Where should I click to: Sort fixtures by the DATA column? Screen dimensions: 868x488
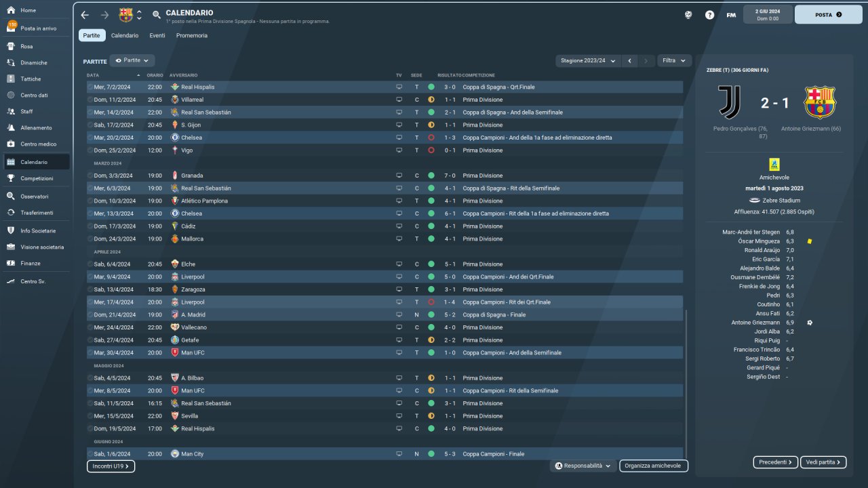(x=114, y=75)
